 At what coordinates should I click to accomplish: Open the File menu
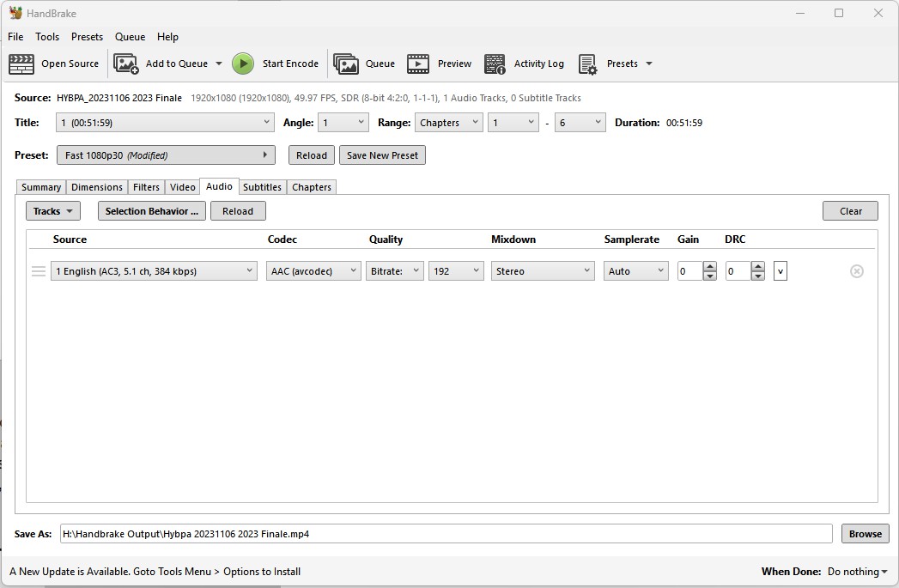pyautogui.click(x=15, y=37)
